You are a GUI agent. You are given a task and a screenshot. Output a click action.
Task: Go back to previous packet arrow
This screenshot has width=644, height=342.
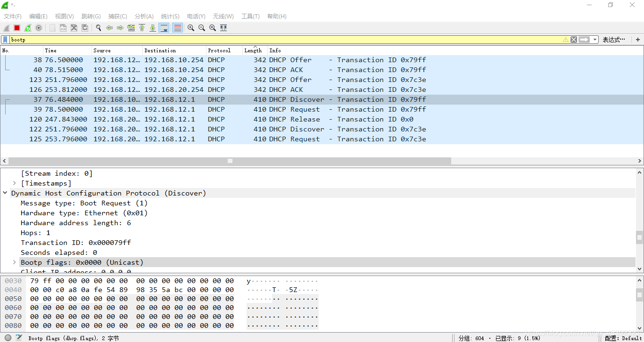click(109, 28)
